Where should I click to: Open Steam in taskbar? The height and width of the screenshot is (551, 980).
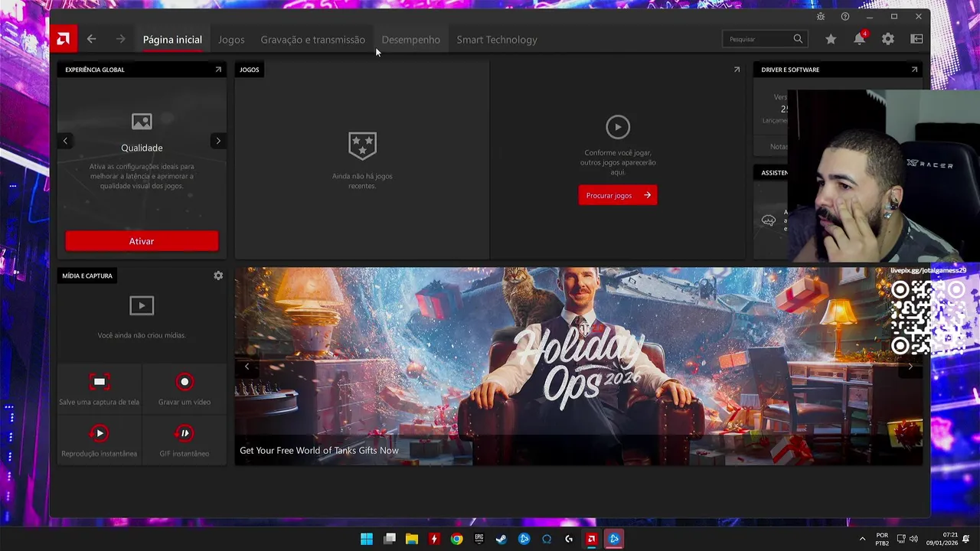(x=501, y=539)
